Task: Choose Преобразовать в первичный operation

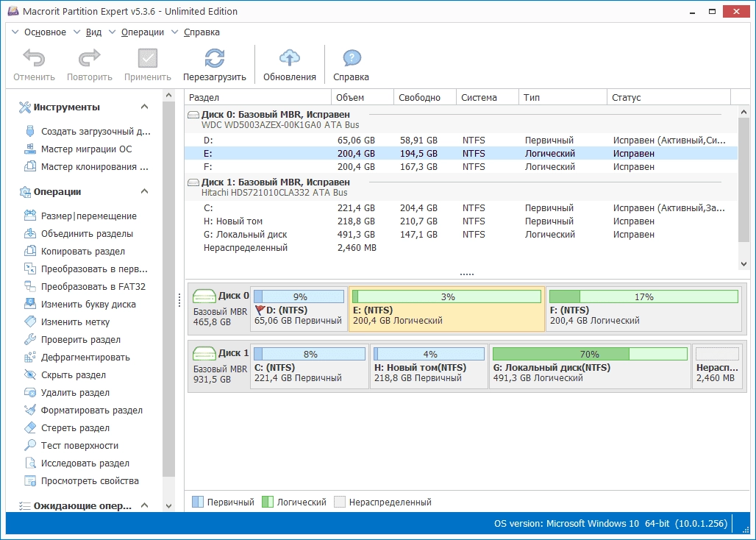Action: point(86,269)
